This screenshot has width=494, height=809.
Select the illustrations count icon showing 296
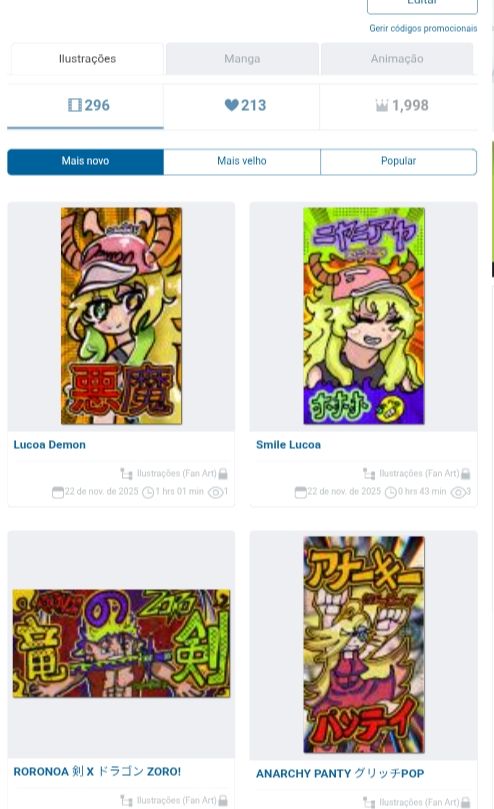click(x=75, y=105)
